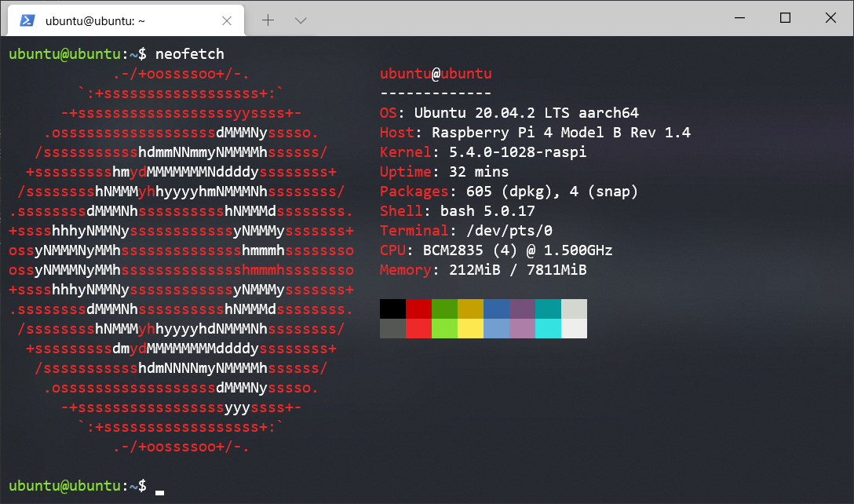Click the dark blue color block

497,309
